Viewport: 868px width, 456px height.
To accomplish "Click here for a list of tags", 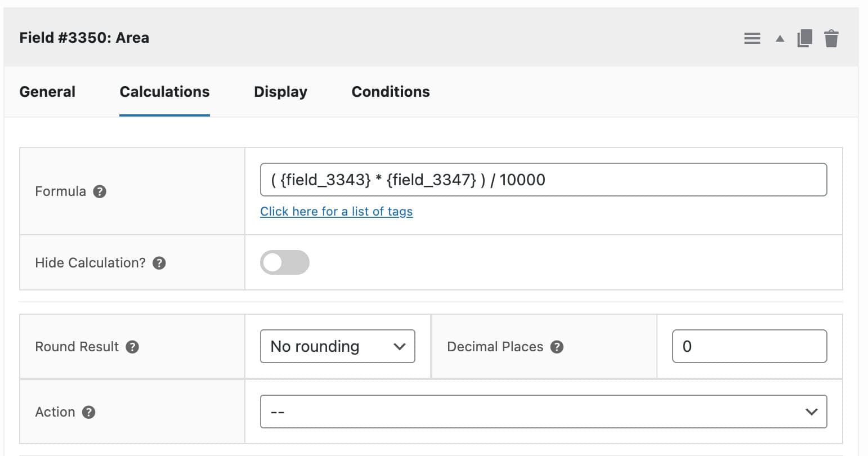I will coord(336,211).
